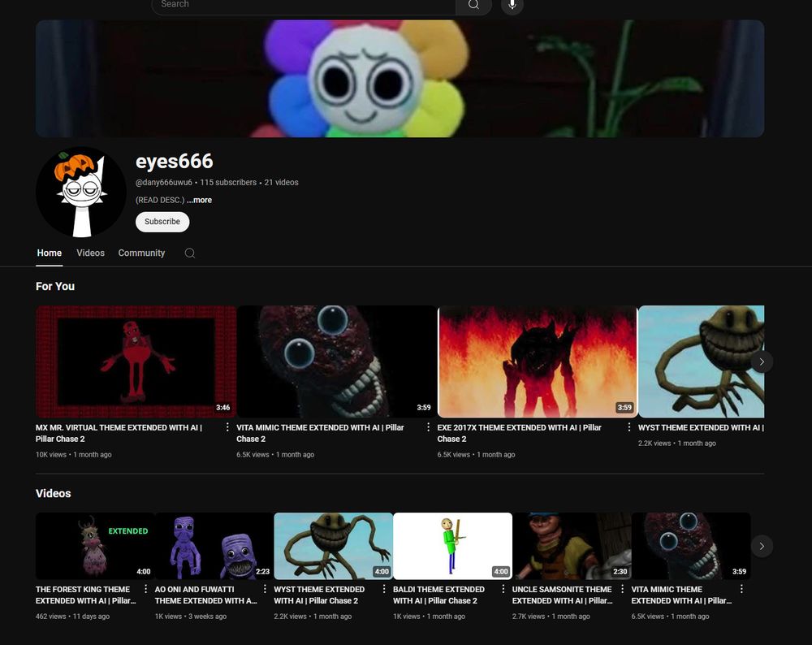Screen dimensions: 812x645
Task: Open VITA MIMIC THEME title in For You
Action: tap(320, 433)
